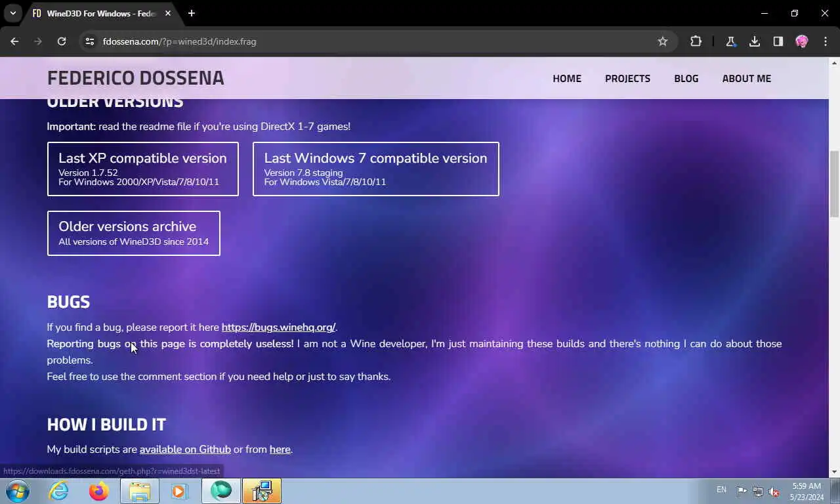Screen dimensions: 840x504
Task: Minimize the browser window
Action: 765,13
